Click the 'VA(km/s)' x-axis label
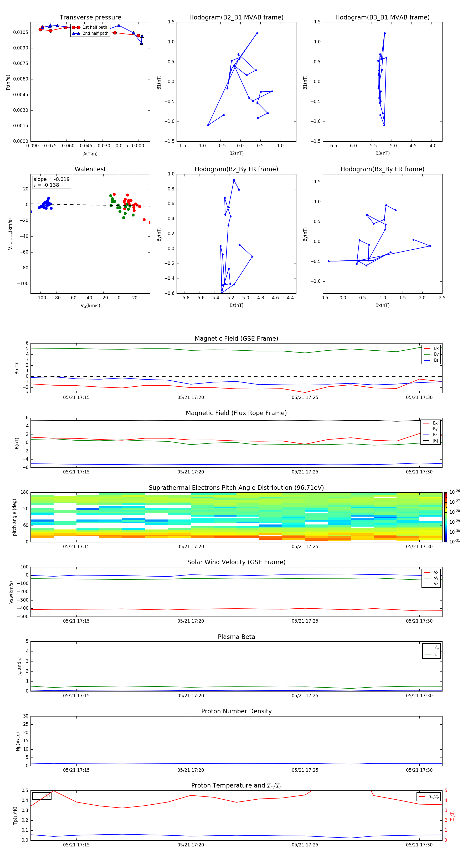Image resolution: width=473 pixels, height=868 pixels. 90,306
